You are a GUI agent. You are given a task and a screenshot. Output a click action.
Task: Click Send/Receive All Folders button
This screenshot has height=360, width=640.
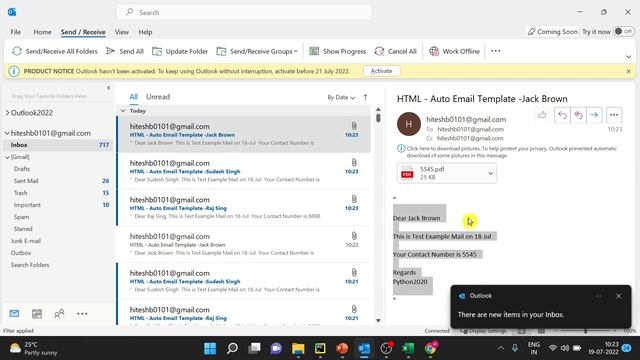point(55,51)
